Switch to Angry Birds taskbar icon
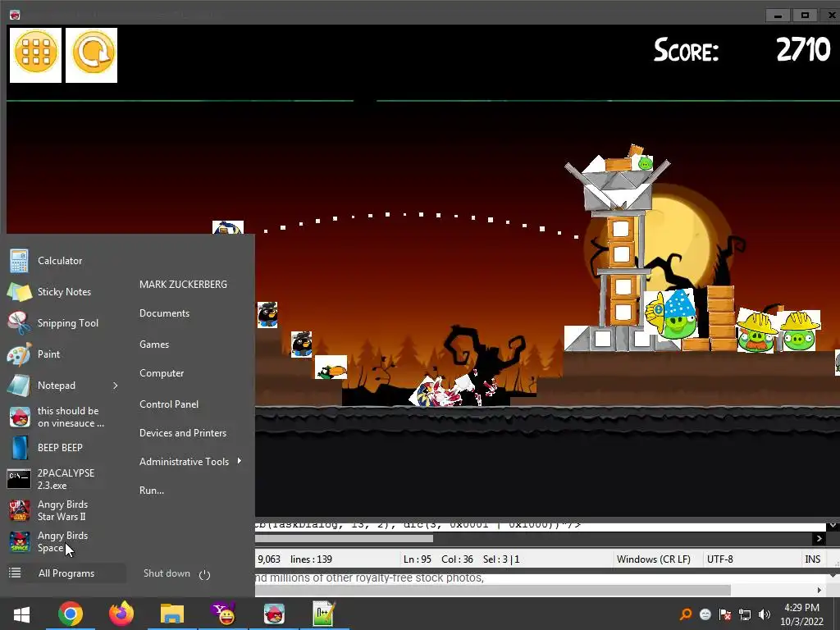 click(x=274, y=614)
